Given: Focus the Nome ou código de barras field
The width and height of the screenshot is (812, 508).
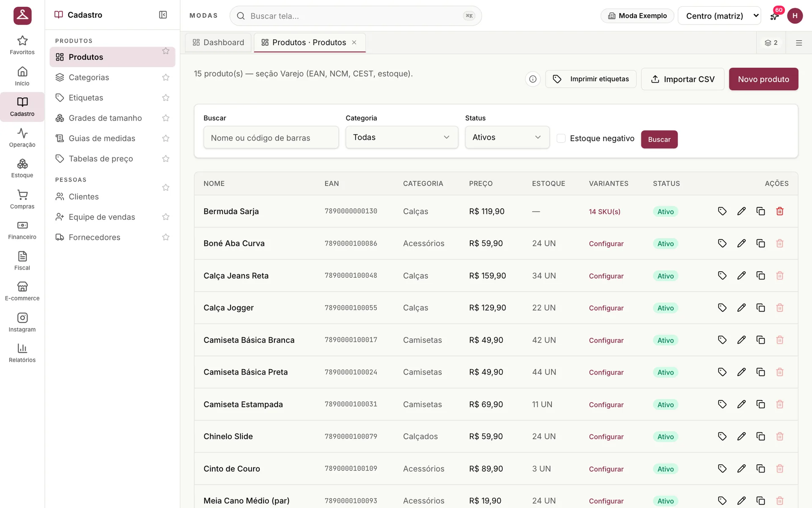Looking at the screenshot, I should (271, 138).
